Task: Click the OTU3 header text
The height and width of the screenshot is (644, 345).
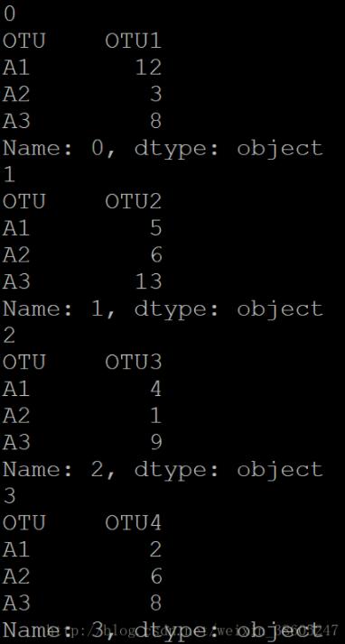Action: (134, 363)
